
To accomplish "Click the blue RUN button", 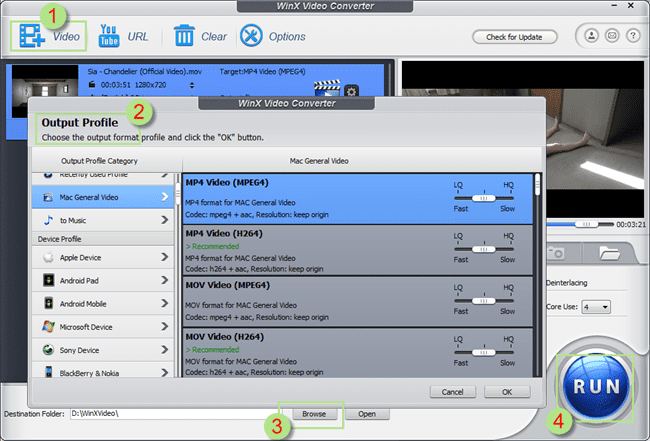I will (x=596, y=387).
